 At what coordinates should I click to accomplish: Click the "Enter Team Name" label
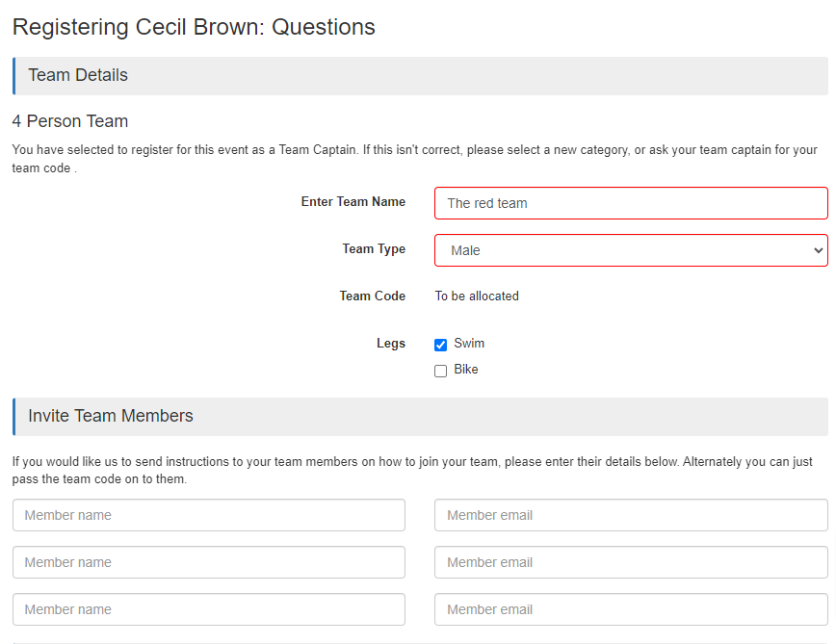click(353, 202)
